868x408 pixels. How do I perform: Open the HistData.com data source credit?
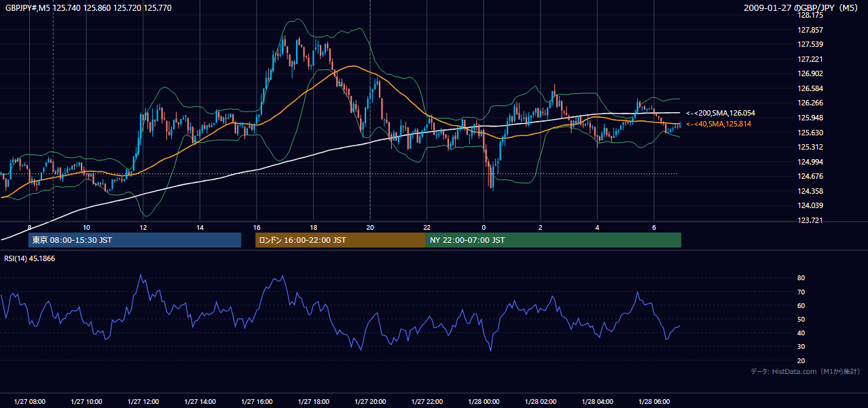805,372
